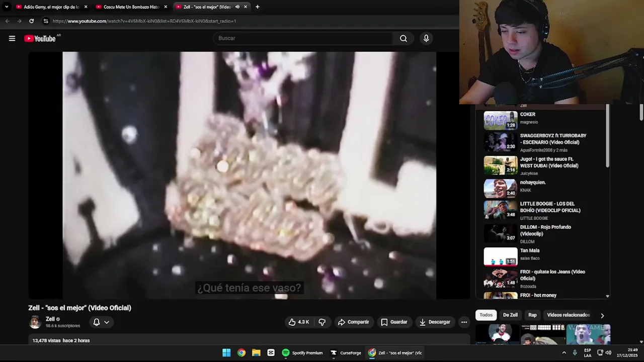The width and height of the screenshot is (644, 362).
Task: Click the search magnifier button
Action: [x=403, y=38]
